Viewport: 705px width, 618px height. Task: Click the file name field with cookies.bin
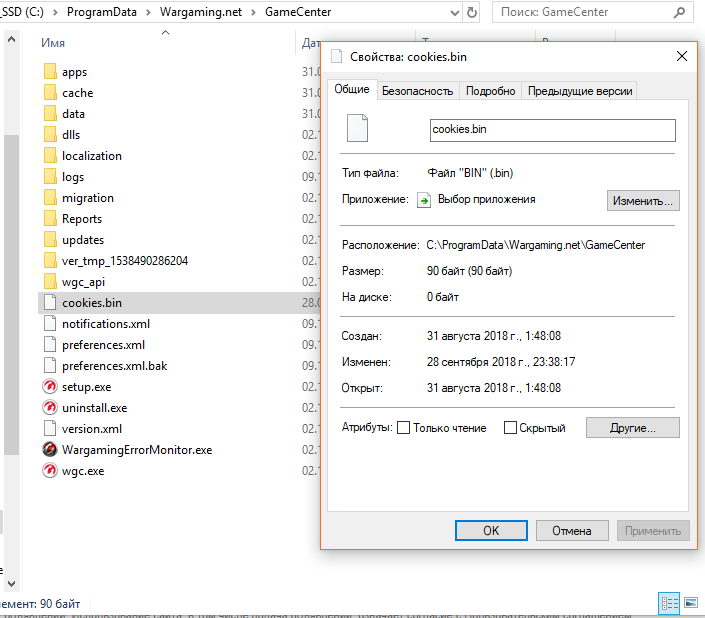point(551,130)
